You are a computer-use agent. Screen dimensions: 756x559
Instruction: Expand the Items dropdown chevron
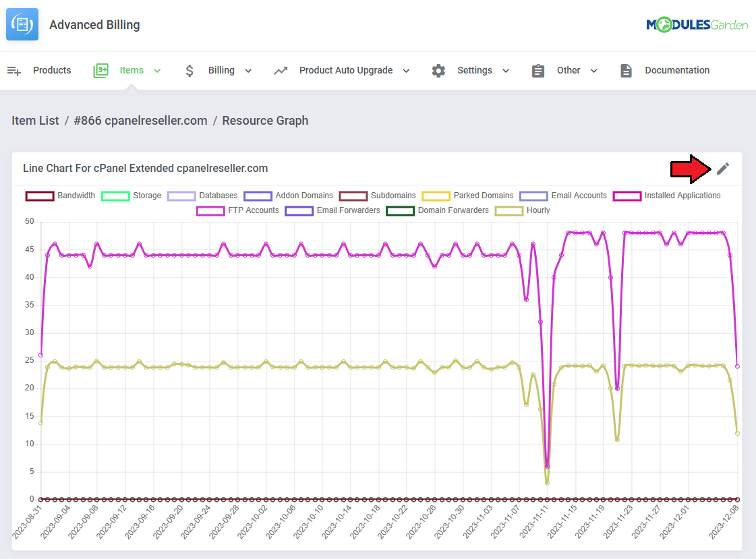[x=157, y=71]
